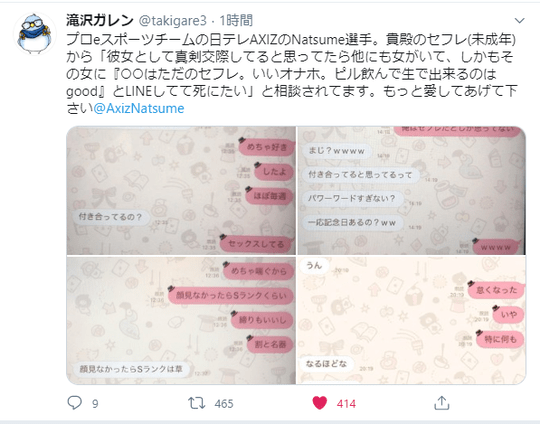View the top-right chat screenshot image
540x424 pixels.
(x=411, y=190)
